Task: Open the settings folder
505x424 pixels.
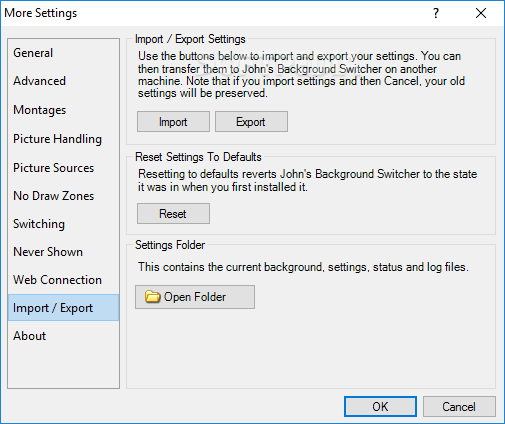Action: point(195,297)
